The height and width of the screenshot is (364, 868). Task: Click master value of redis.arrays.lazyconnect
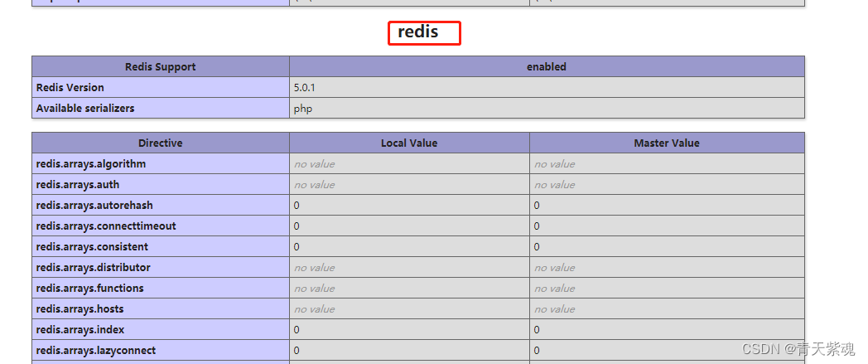(x=537, y=350)
